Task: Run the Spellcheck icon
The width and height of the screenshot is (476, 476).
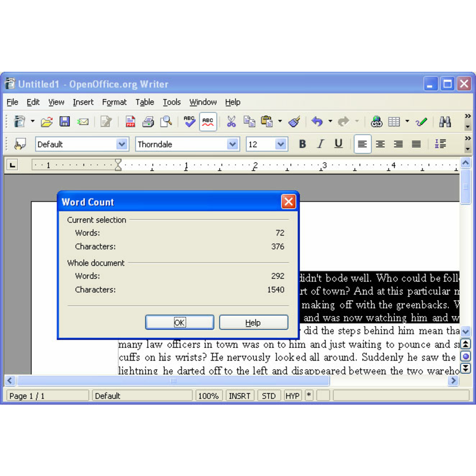Action: click(190, 122)
